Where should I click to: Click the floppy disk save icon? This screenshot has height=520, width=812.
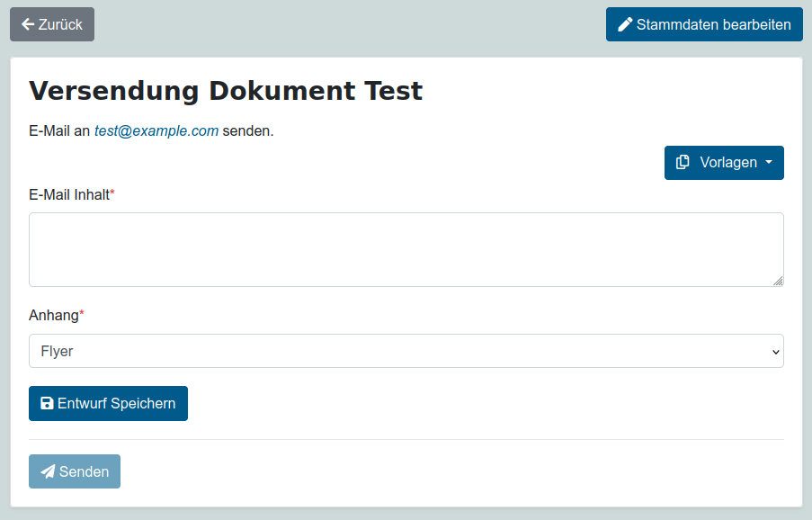point(48,404)
